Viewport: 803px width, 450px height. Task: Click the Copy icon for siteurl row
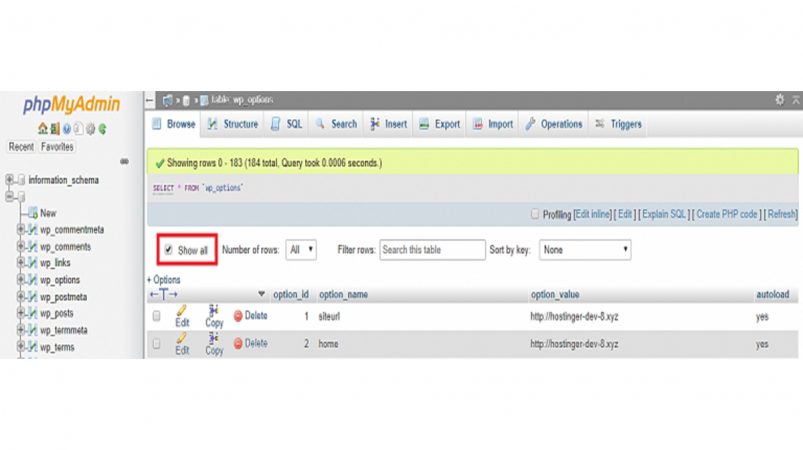pos(214,310)
